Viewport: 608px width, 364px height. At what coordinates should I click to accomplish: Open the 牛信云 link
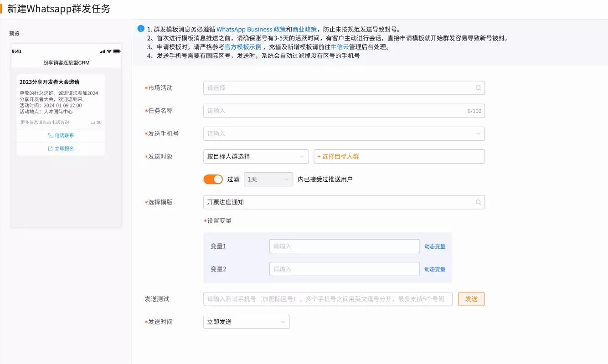tap(340, 47)
